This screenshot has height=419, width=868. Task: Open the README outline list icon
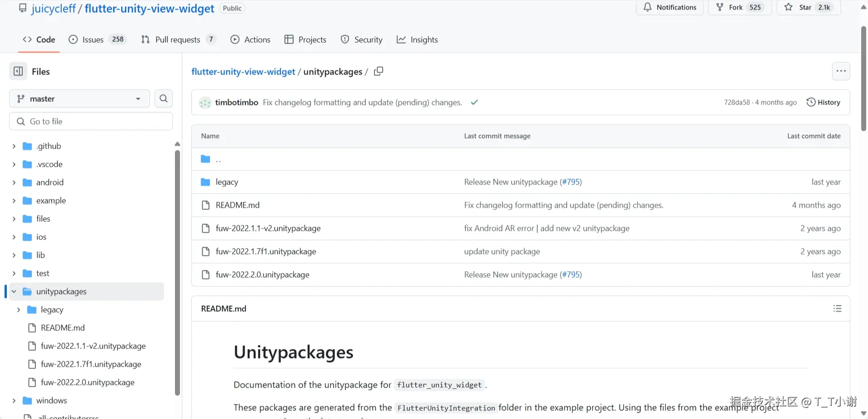[837, 309]
